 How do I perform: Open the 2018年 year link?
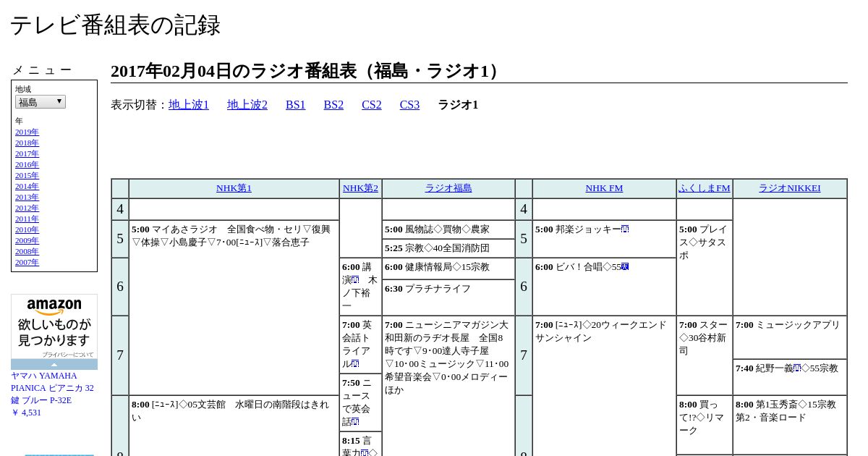click(x=27, y=143)
